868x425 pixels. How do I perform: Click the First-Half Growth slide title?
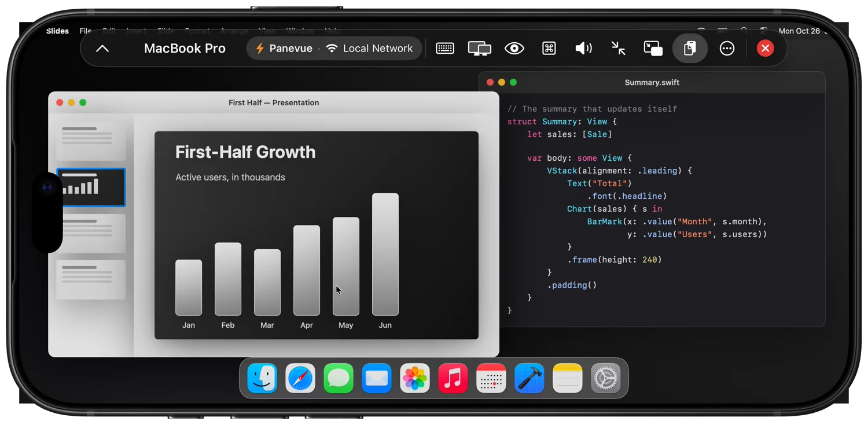tap(245, 152)
